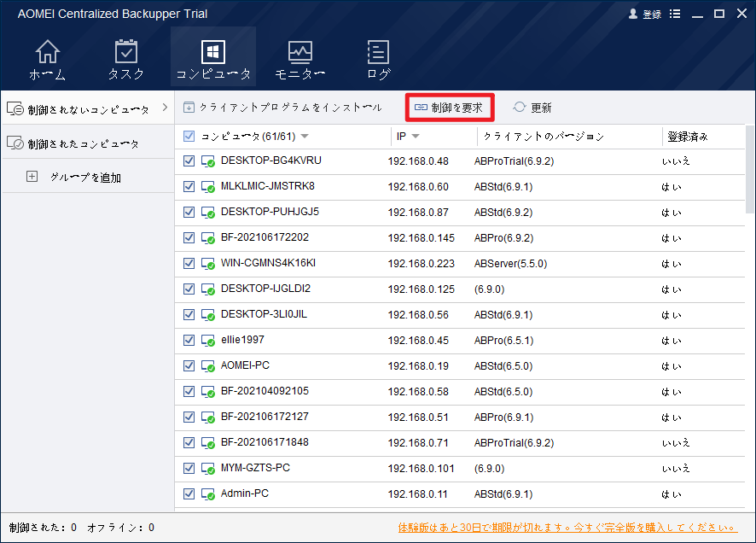Viewport: 756px width, 543px height.
Task: Click the computer icon for DESKTOP-IJGLDI2
Action: (x=208, y=289)
